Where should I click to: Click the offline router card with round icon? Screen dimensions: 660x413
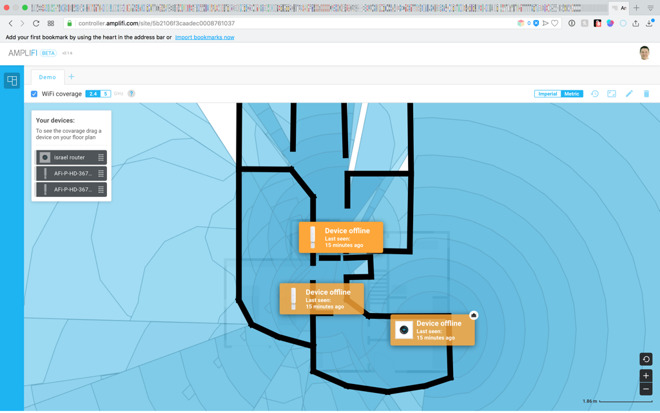(x=432, y=330)
